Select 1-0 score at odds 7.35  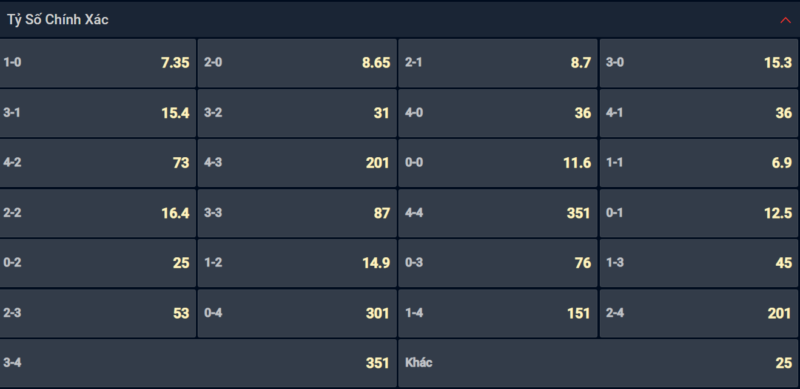tap(97, 63)
